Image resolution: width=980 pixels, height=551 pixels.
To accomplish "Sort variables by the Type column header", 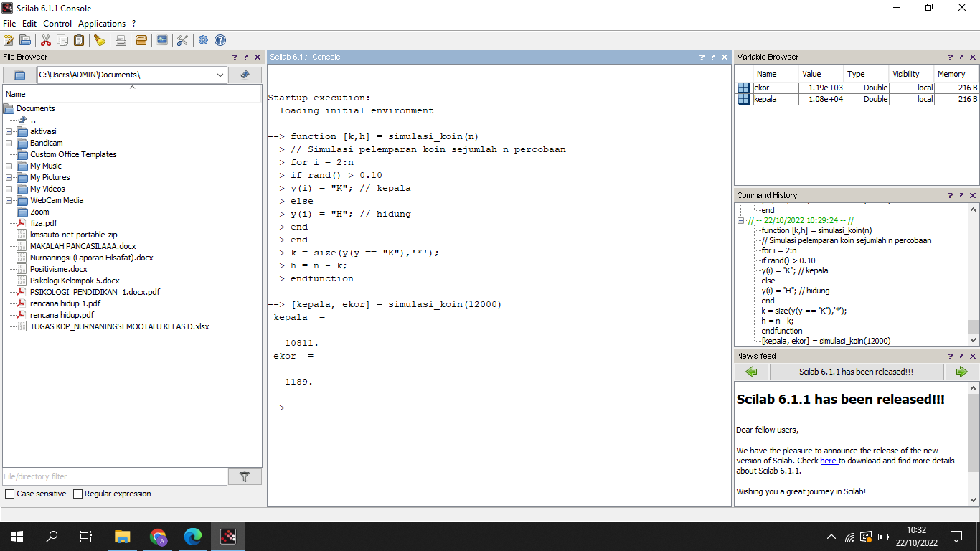I will coord(867,74).
